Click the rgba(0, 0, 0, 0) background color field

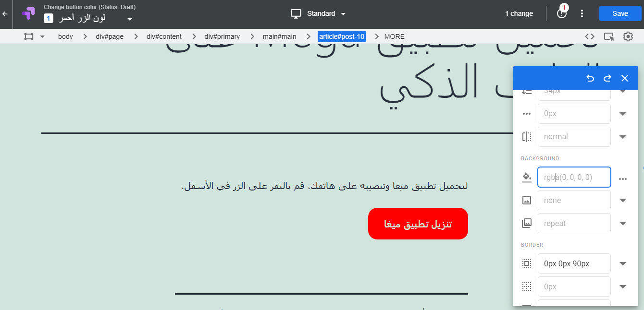(574, 177)
